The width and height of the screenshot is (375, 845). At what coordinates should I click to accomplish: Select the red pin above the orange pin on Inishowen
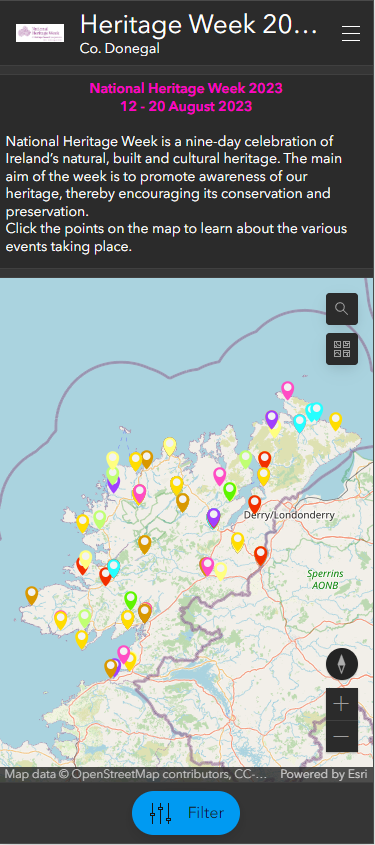(264, 460)
